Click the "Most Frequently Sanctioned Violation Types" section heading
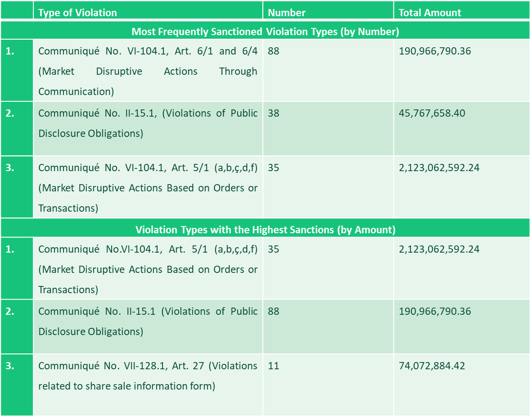The height and width of the screenshot is (417, 532). coord(265,32)
